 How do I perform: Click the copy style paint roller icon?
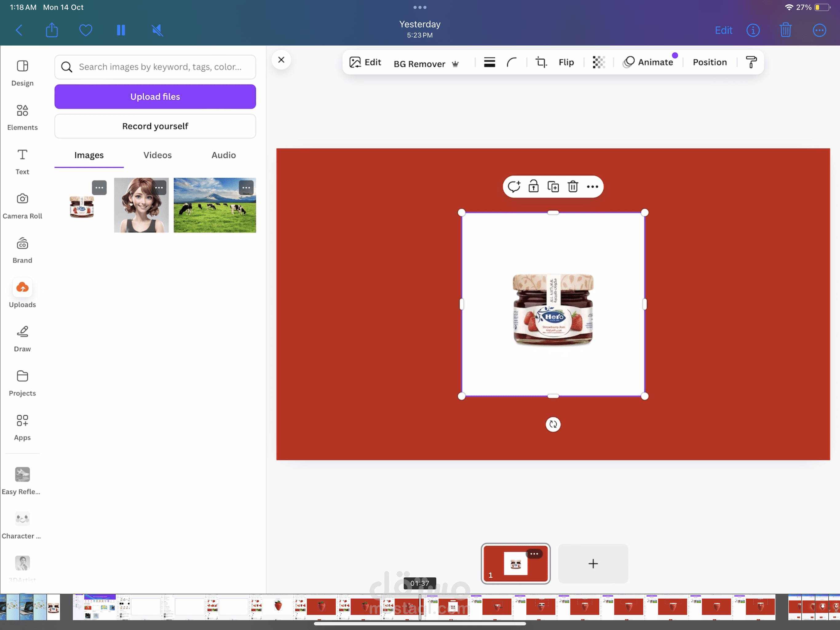click(751, 62)
